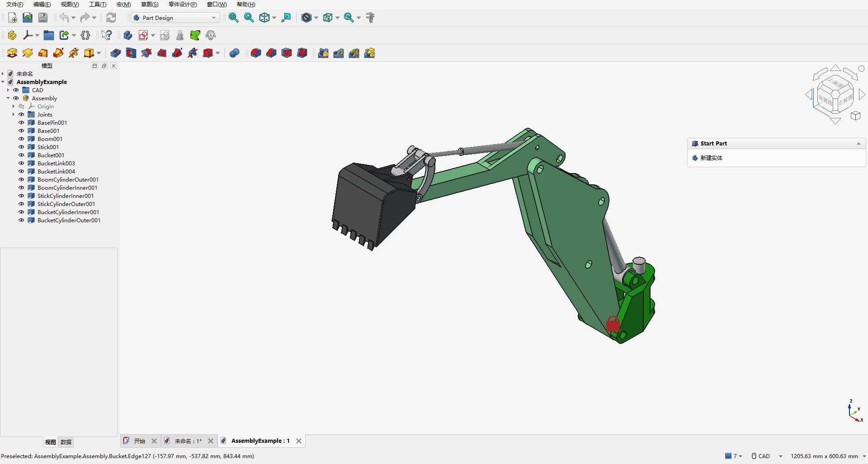Click the Fit selection zoom icon
The width and height of the screenshot is (868, 464).
[x=249, y=18]
